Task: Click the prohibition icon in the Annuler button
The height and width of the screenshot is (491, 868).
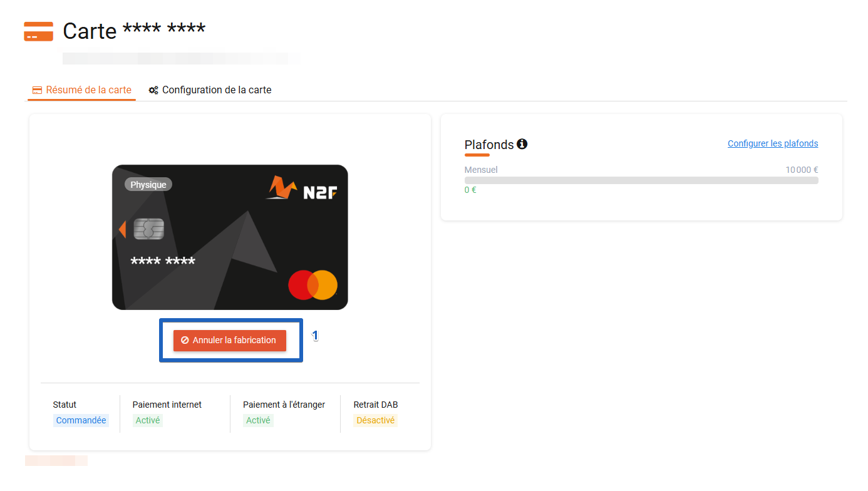Action: pyautogui.click(x=185, y=340)
